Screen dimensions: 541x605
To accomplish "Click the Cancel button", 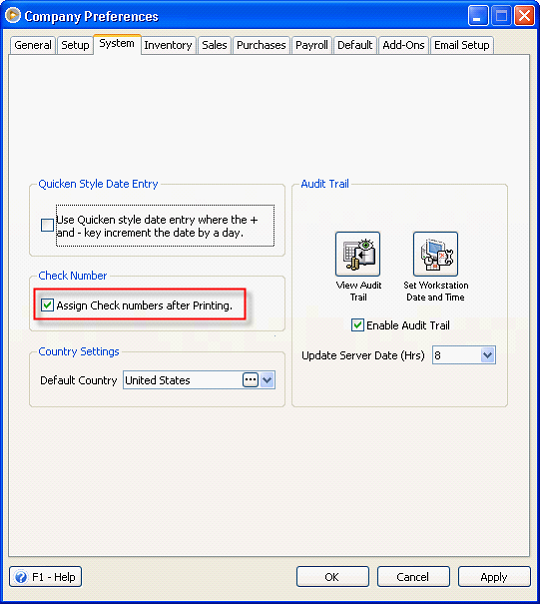I will [x=413, y=577].
